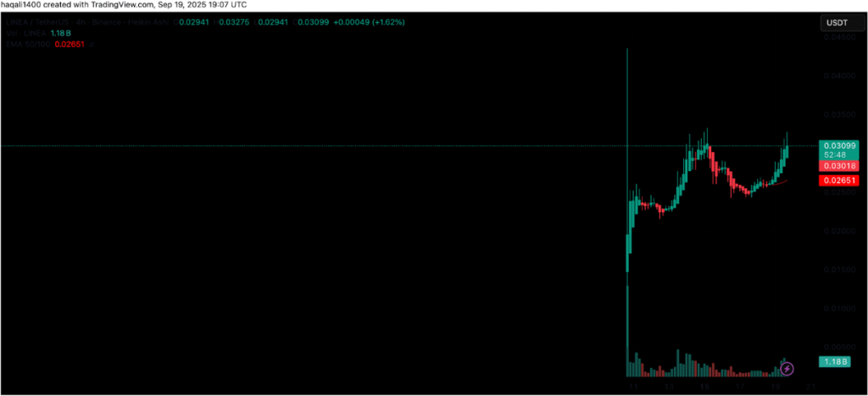Click the purple lightning bolt event icon
This screenshot has height=396, width=868.
pos(787,368)
